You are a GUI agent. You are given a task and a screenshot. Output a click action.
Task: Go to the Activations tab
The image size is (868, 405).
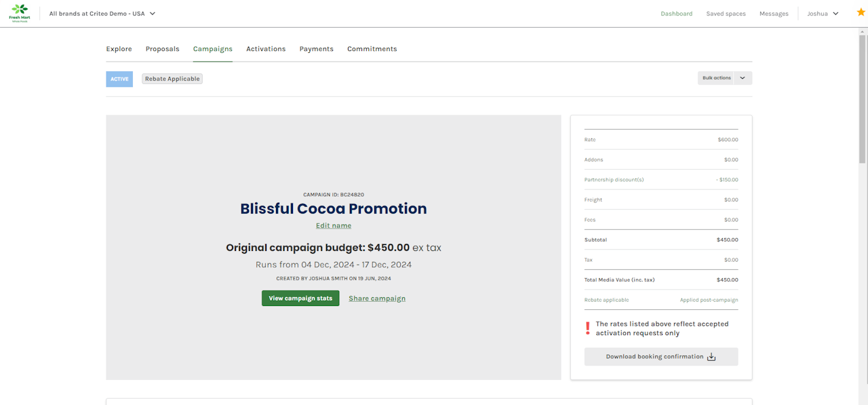(266, 49)
